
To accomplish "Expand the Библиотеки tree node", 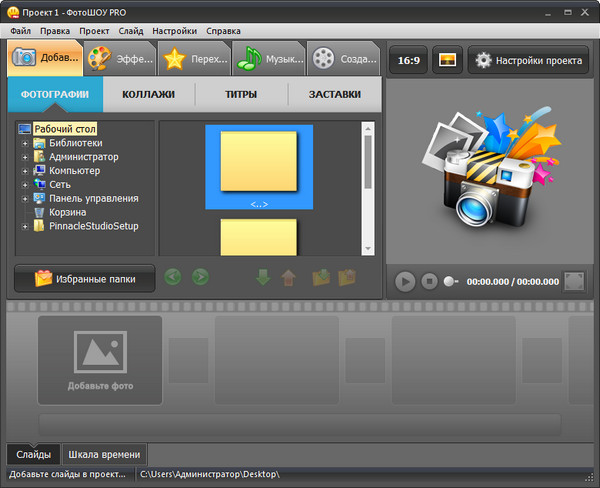I will 24,143.
